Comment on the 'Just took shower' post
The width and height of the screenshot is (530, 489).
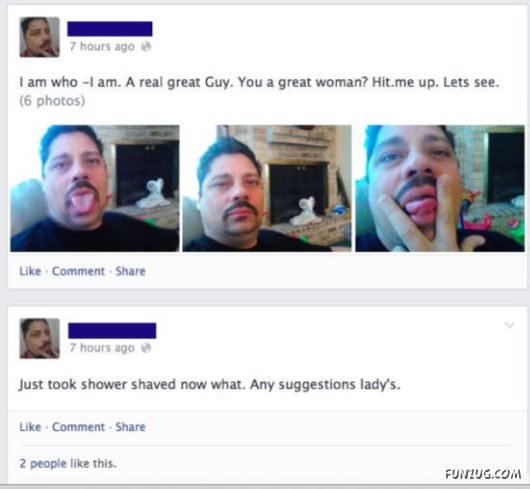78,427
